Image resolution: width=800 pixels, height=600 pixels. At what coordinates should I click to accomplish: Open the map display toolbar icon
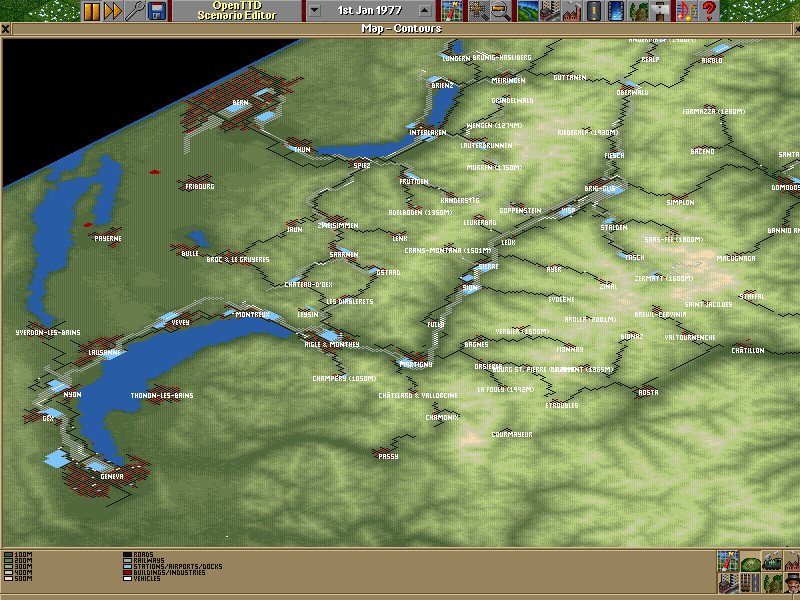click(x=452, y=11)
